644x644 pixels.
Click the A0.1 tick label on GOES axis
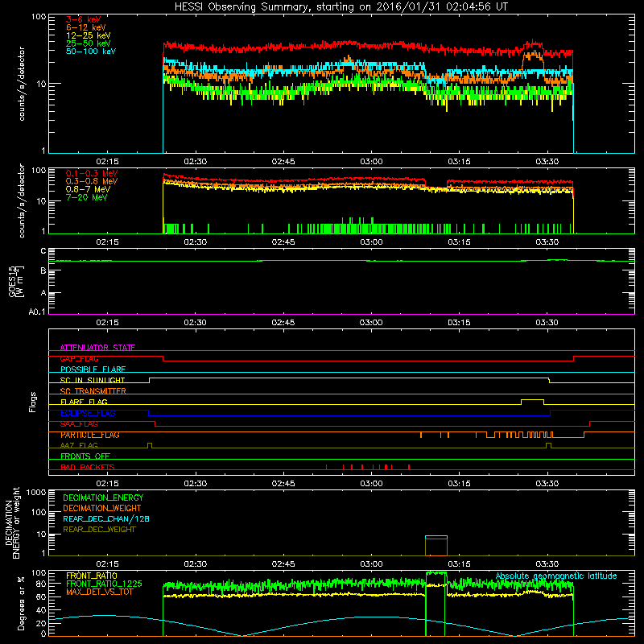click(37, 312)
